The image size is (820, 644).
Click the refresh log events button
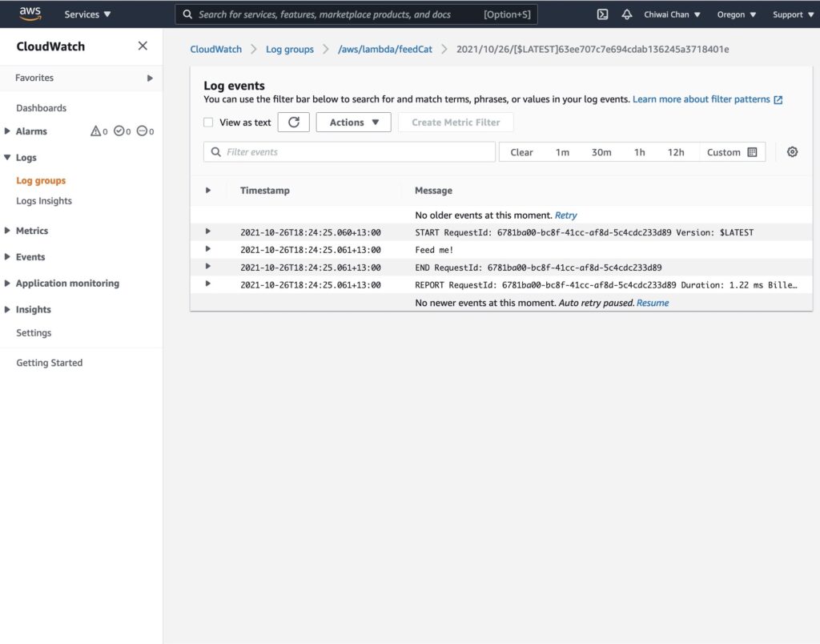pyautogui.click(x=293, y=122)
